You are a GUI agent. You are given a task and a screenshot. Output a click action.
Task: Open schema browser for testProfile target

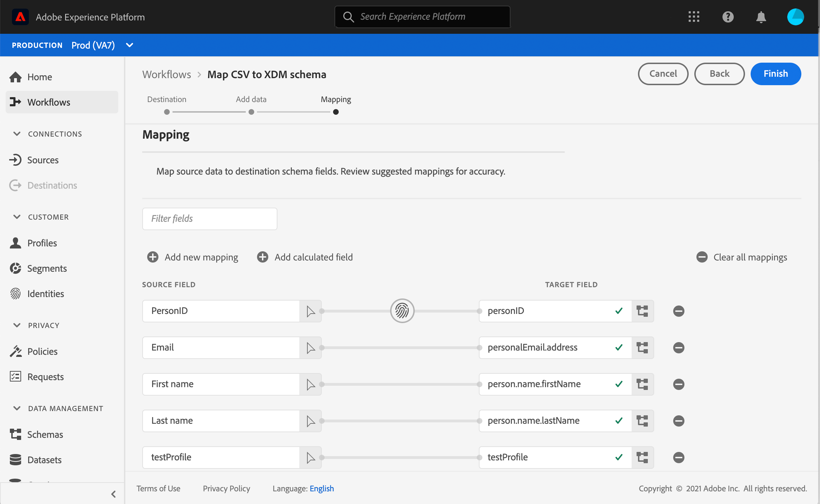click(x=643, y=457)
